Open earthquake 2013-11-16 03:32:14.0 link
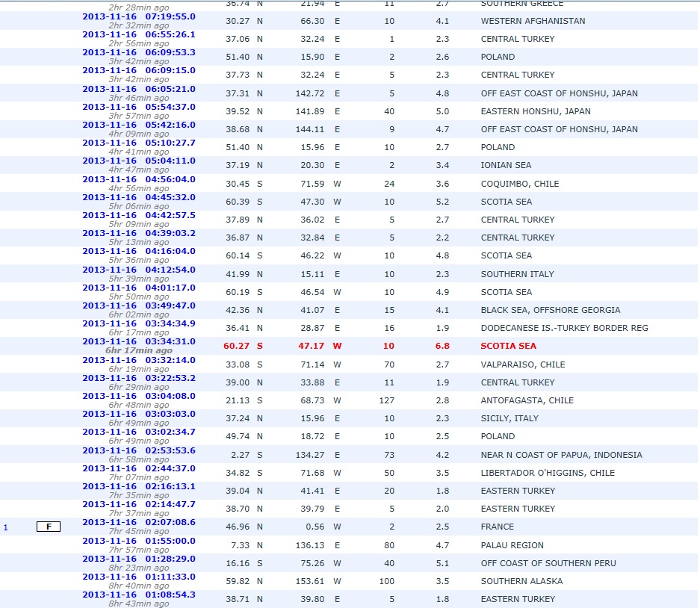700x608 pixels. tap(139, 360)
